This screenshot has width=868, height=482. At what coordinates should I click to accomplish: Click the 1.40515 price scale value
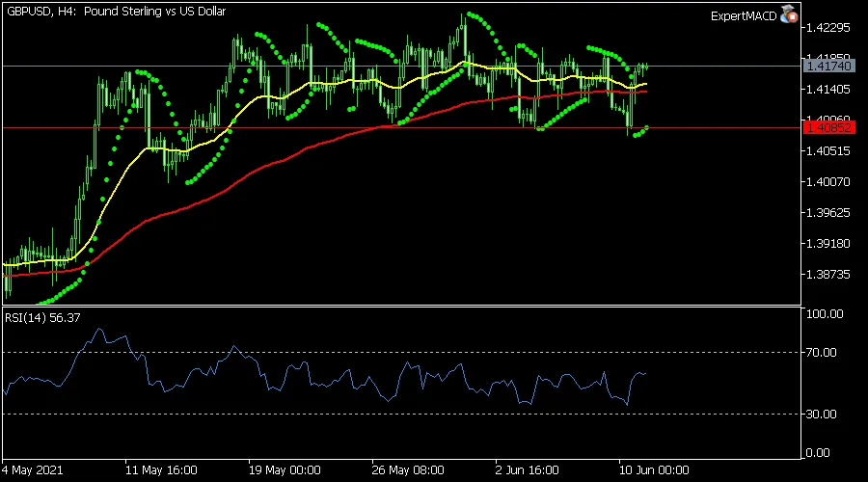tap(828, 151)
